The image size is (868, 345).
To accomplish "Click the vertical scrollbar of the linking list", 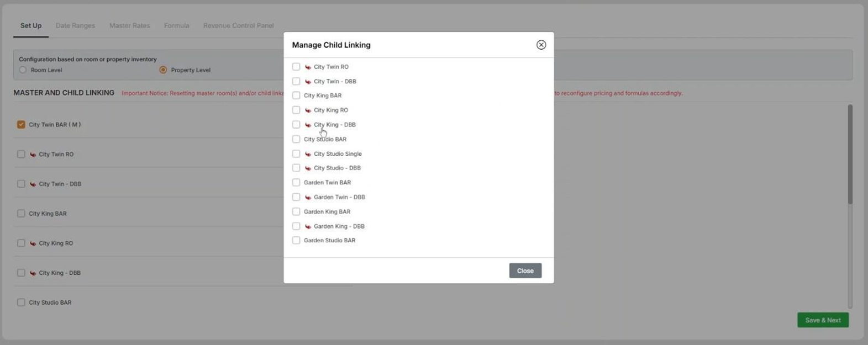I will coord(849,155).
